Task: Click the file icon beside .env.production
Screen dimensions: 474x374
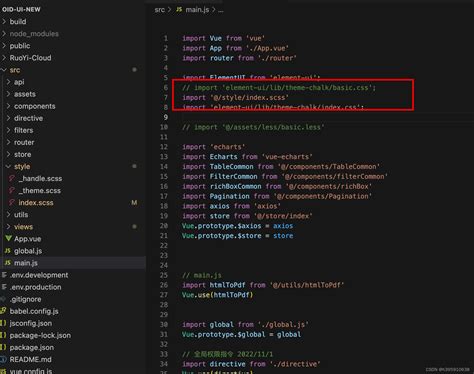Action: (4, 287)
